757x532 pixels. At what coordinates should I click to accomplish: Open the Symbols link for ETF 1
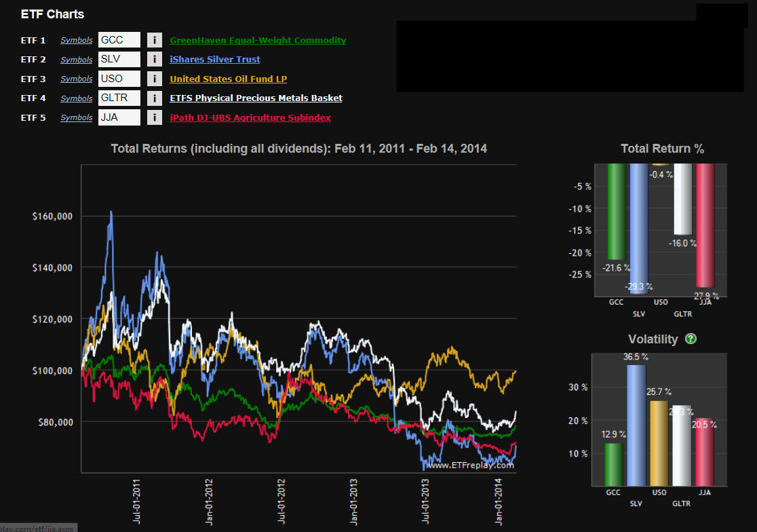[77, 41]
